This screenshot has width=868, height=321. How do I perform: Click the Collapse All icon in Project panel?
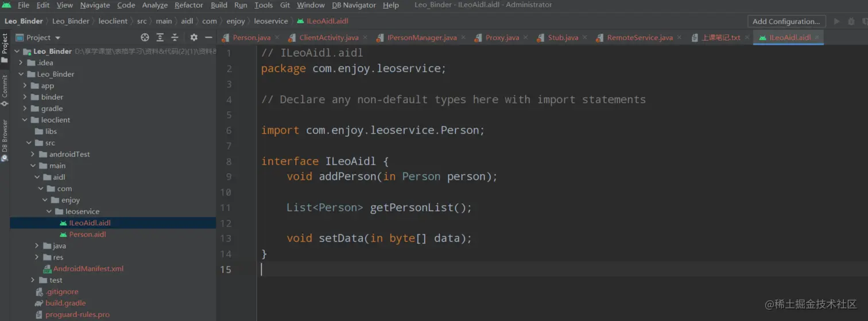(175, 37)
